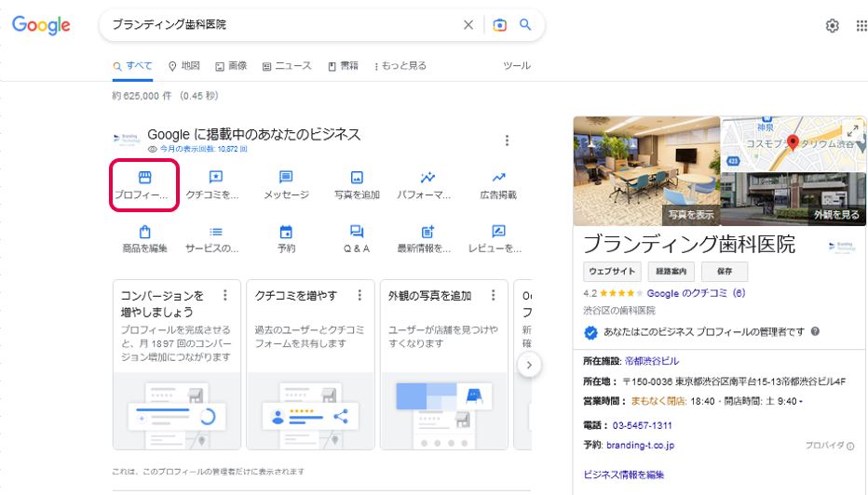
Task: Open the settings gear icon
Action: point(832,25)
